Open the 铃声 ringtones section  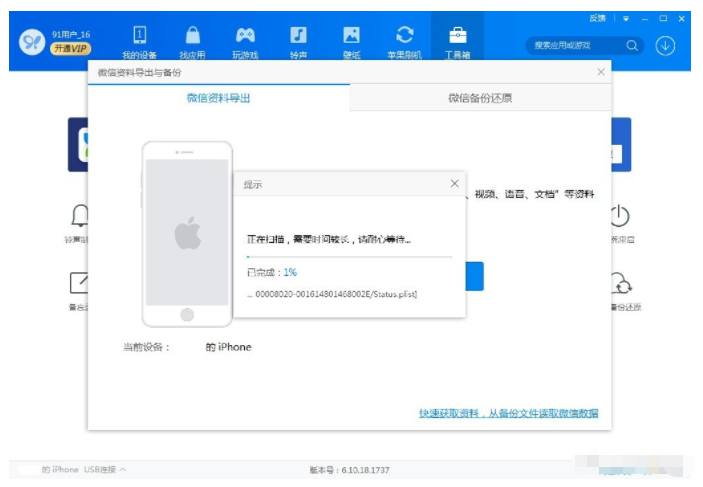pos(298,40)
